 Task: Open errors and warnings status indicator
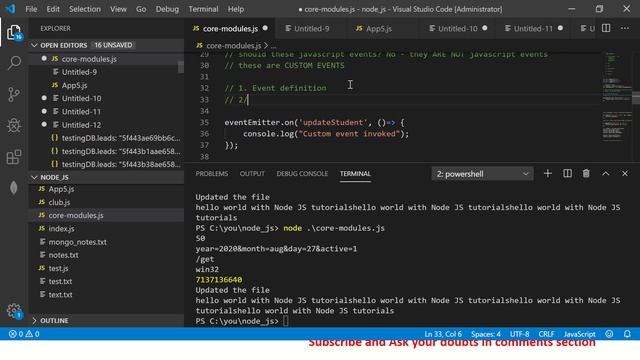pos(24,334)
